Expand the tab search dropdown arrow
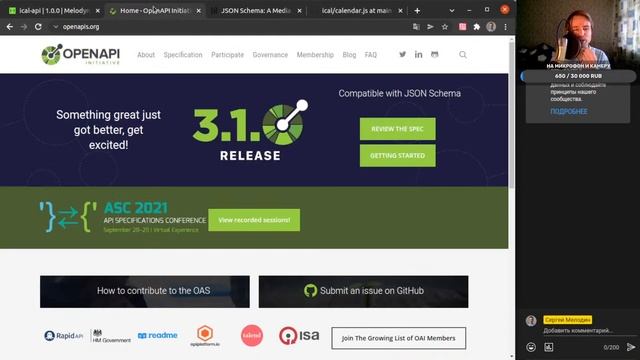The image size is (640, 360). (451, 11)
